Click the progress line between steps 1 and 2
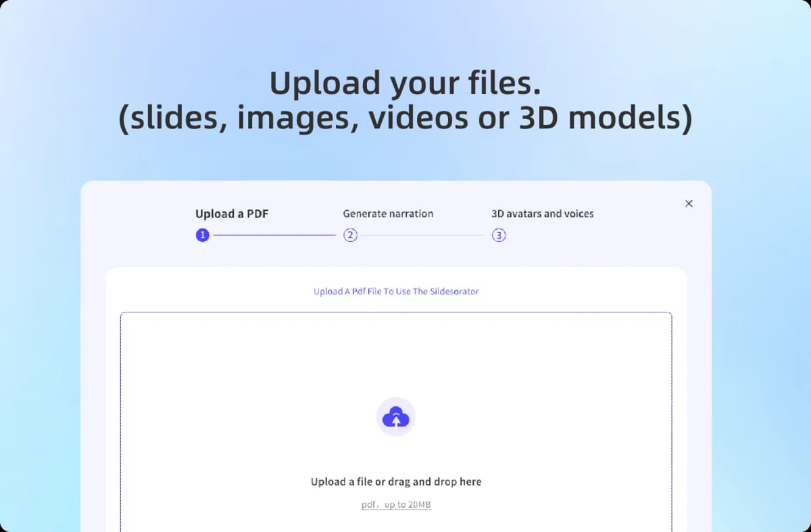 pos(277,235)
